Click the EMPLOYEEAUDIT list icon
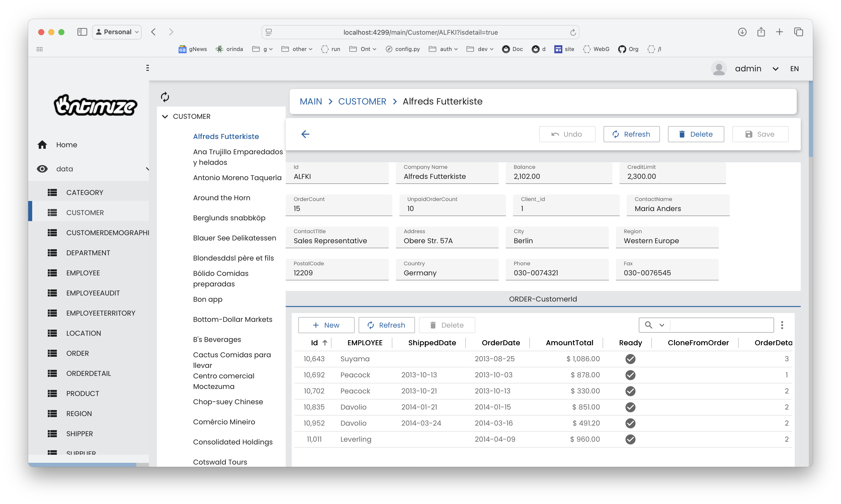The height and width of the screenshot is (504, 841). [52, 293]
